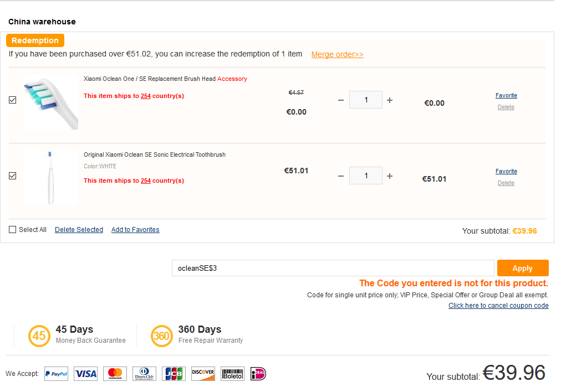The width and height of the screenshot is (561, 392).
Task: Open the Xiaomi brush head product thumbnail
Action: tap(50, 102)
